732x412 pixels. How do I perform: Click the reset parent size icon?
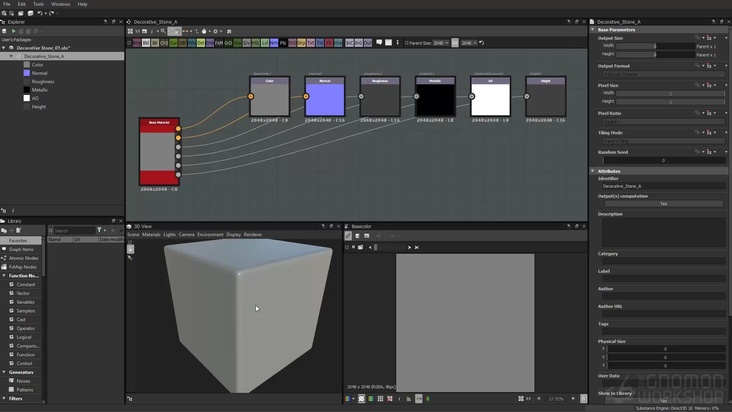(x=482, y=43)
